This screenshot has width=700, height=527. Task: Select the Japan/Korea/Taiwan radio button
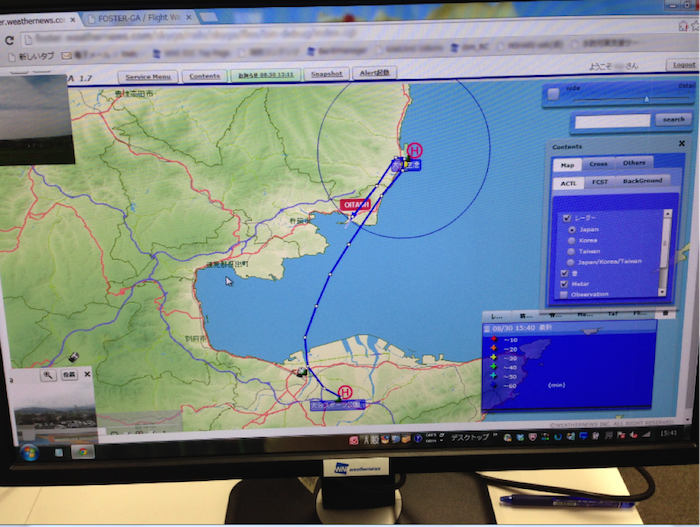[570, 262]
